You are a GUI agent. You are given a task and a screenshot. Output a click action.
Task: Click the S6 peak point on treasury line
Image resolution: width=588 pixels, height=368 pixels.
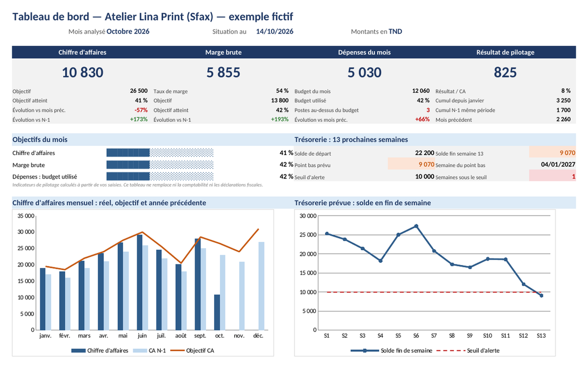coord(416,226)
